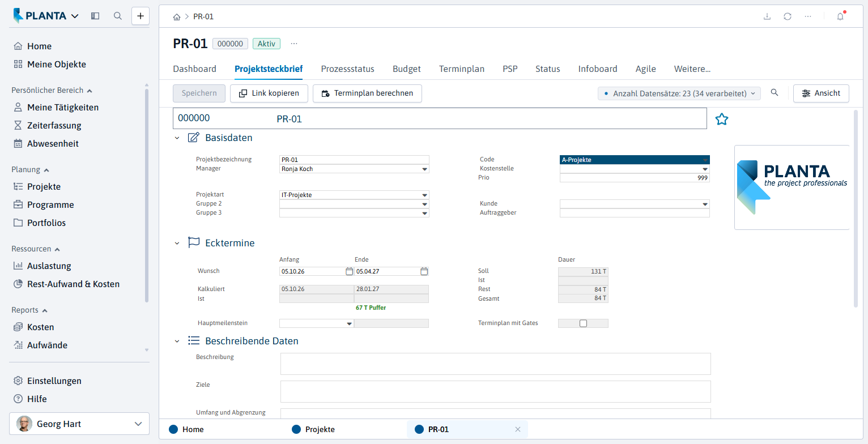This screenshot has width=868, height=444.
Task: Click the Link kopieren button
Action: pos(269,93)
